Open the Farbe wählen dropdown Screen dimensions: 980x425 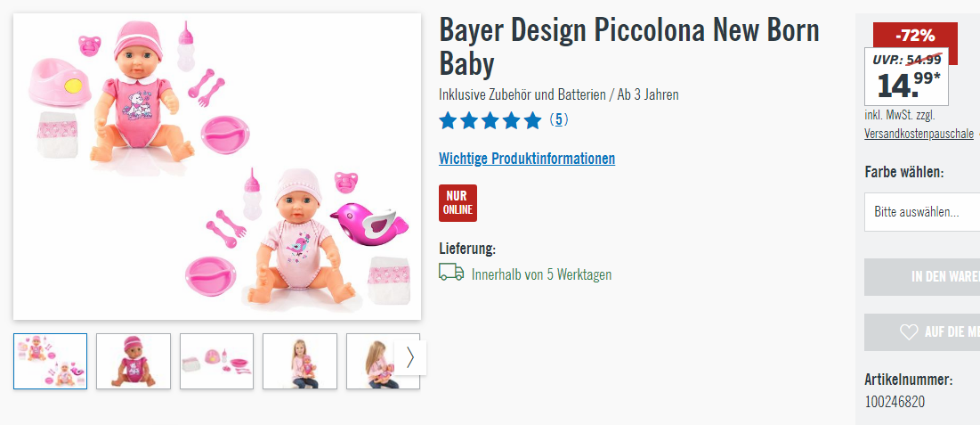pos(922,211)
